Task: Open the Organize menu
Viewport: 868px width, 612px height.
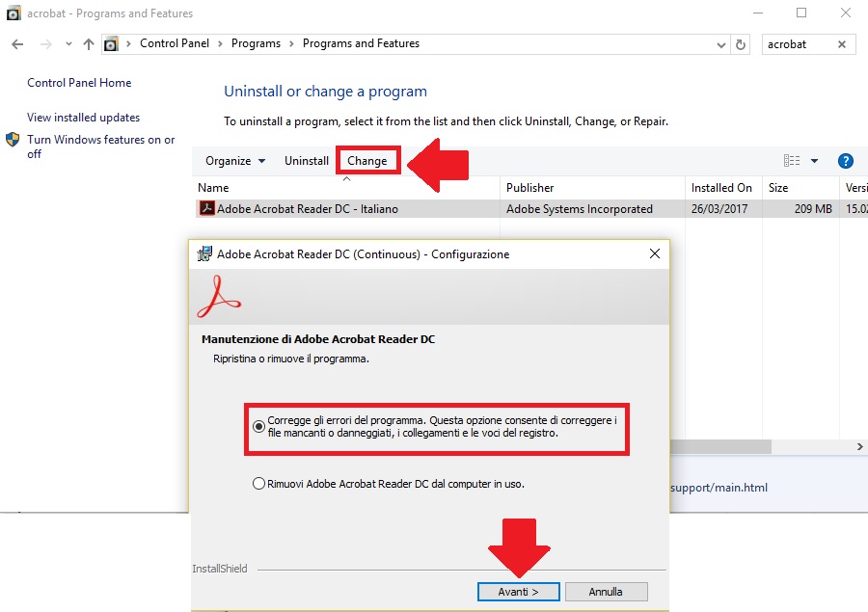Action: point(235,161)
